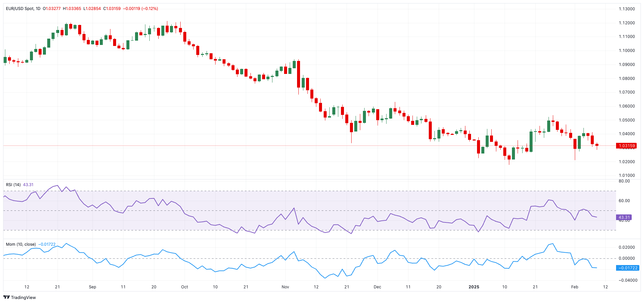Viewport: 644px width, 303px height.
Task: Click Feb on the time axis
Action: coord(574,287)
